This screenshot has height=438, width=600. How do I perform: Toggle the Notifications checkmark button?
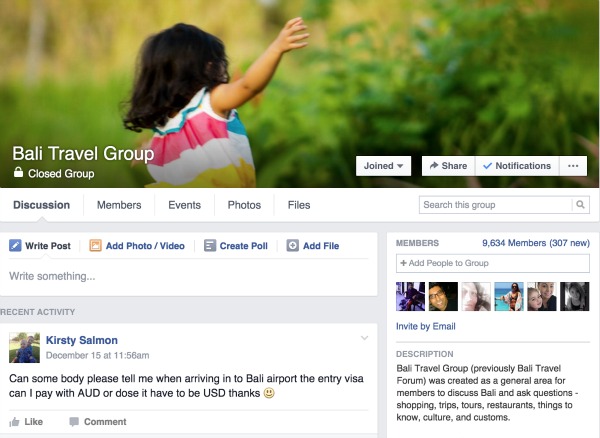517,166
